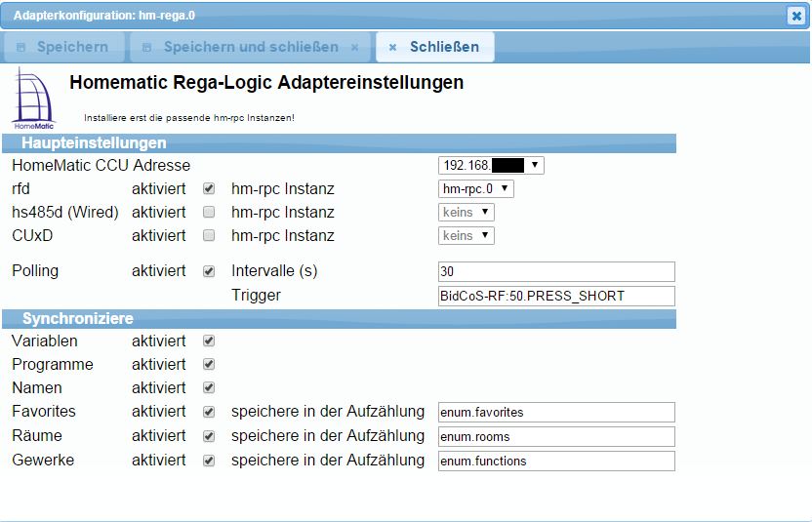The width and height of the screenshot is (812, 522).
Task: Click the Namen label
Action: [37, 387]
